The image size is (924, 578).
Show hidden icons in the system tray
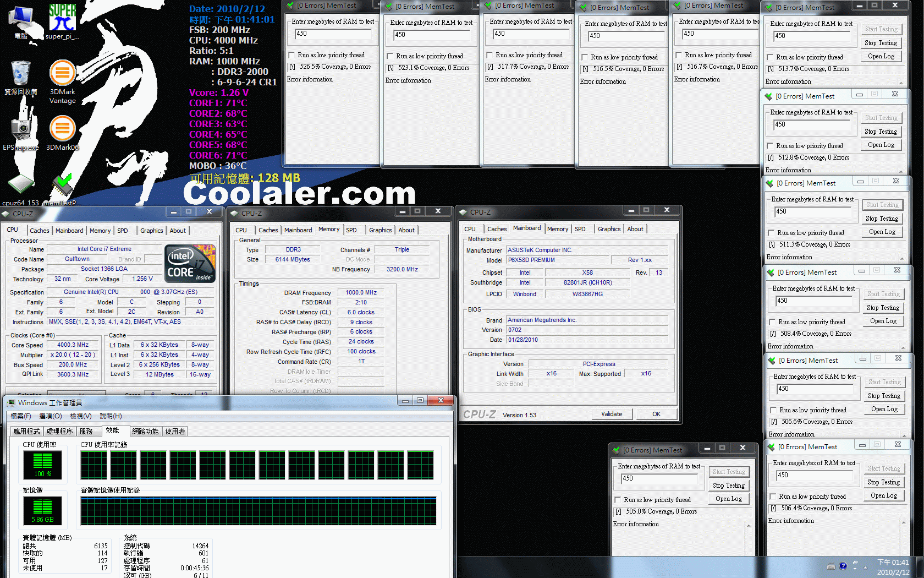click(x=865, y=568)
